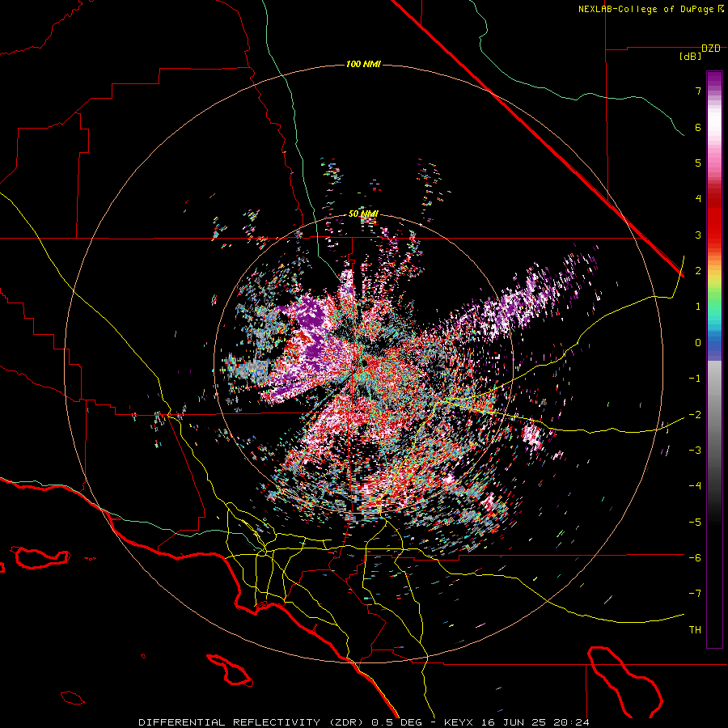The width and height of the screenshot is (728, 728).
Task: Click the -5 value on the color scale
Action: (x=695, y=523)
